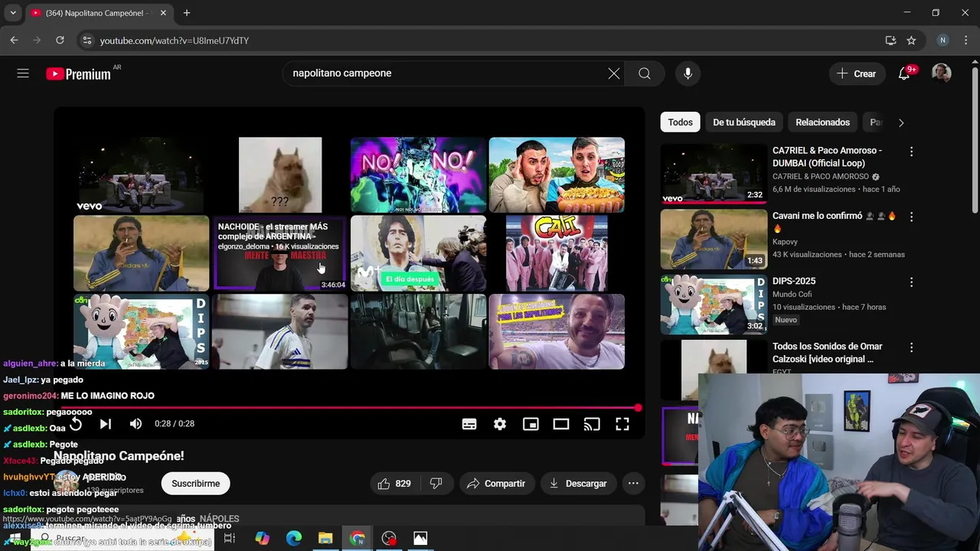Like the video with 829 likes

395,484
